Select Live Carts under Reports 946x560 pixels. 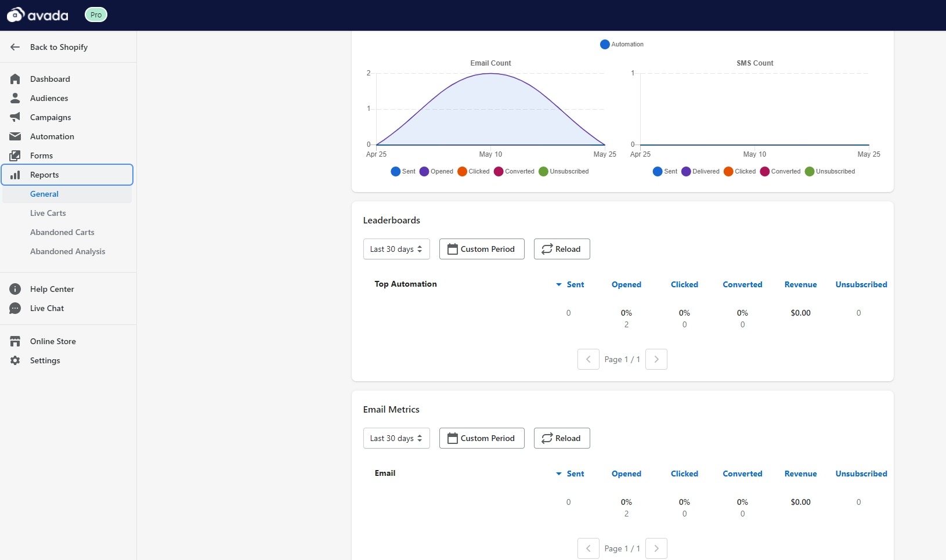coord(48,213)
